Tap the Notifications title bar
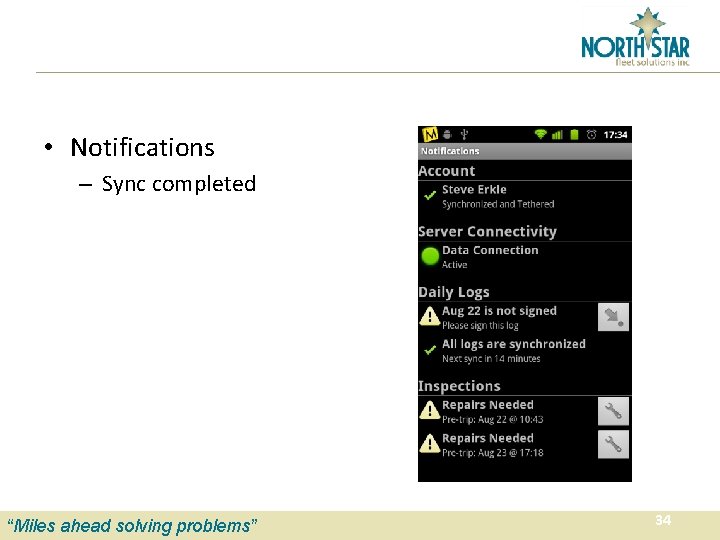This screenshot has width=720, height=540. [525, 151]
